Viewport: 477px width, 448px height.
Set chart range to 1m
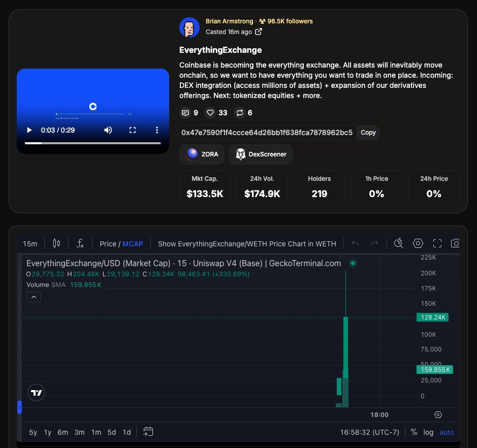pyautogui.click(x=96, y=432)
